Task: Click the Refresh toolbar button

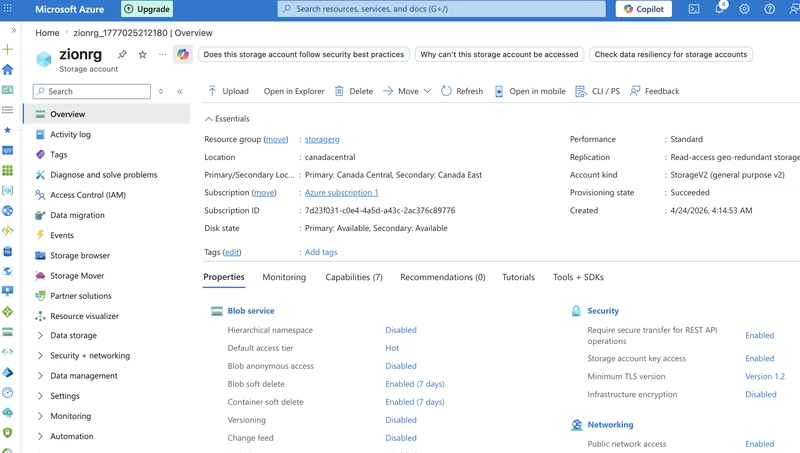Action: click(x=462, y=91)
